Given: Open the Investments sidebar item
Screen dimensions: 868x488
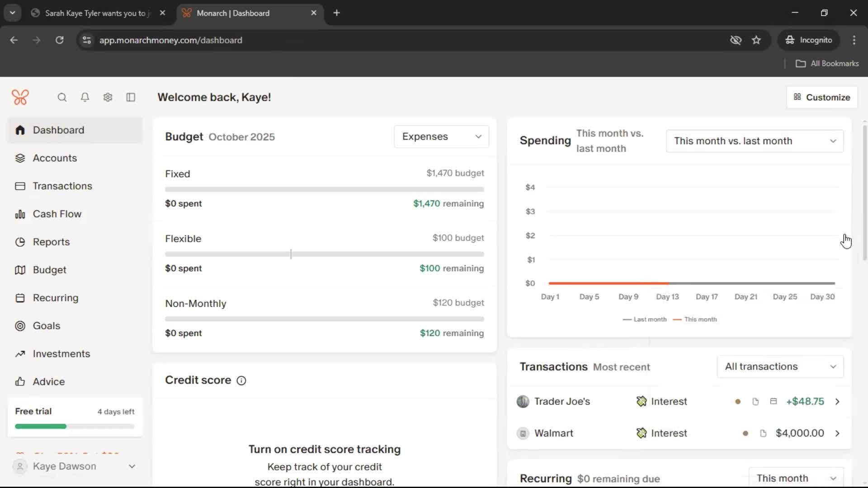Looking at the screenshot, I should click(x=61, y=354).
